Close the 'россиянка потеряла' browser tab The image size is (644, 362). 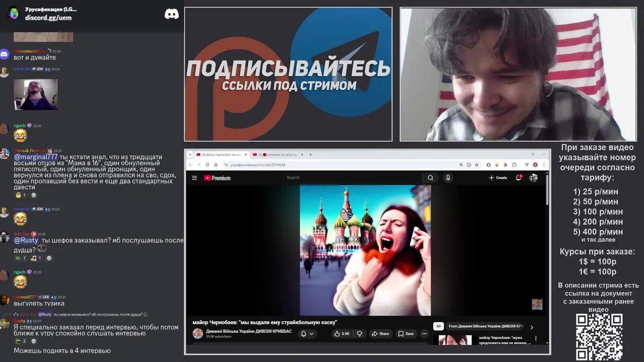coord(302,154)
